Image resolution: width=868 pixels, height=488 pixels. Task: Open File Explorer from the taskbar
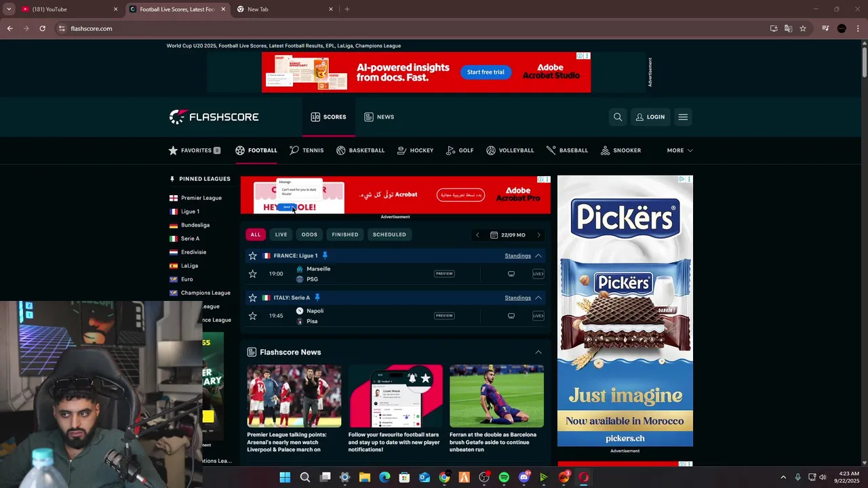click(x=365, y=477)
